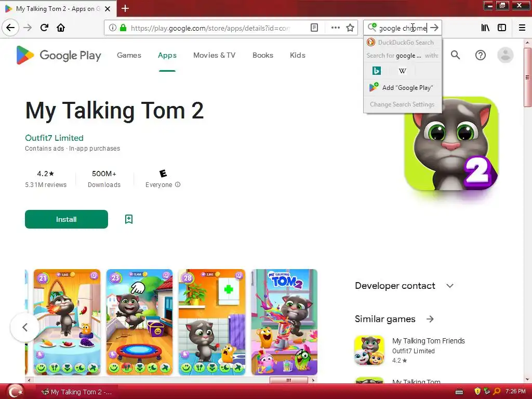The width and height of the screenshot is (532, 399).
Task: View level 23 trampoline screenshot
Action: click(139, 322)
